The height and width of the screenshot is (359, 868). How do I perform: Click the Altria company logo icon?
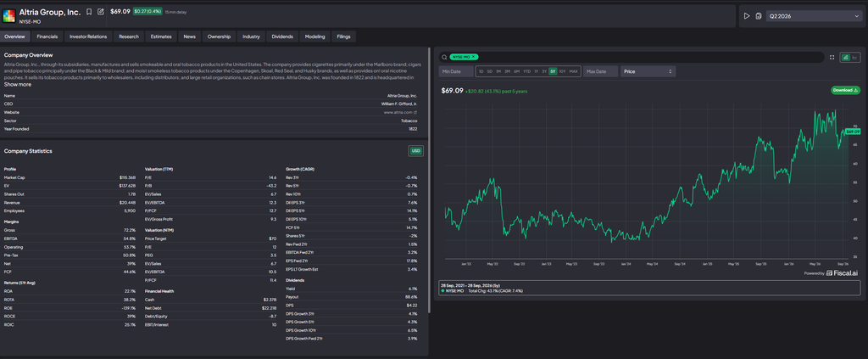tap(8, 15)
